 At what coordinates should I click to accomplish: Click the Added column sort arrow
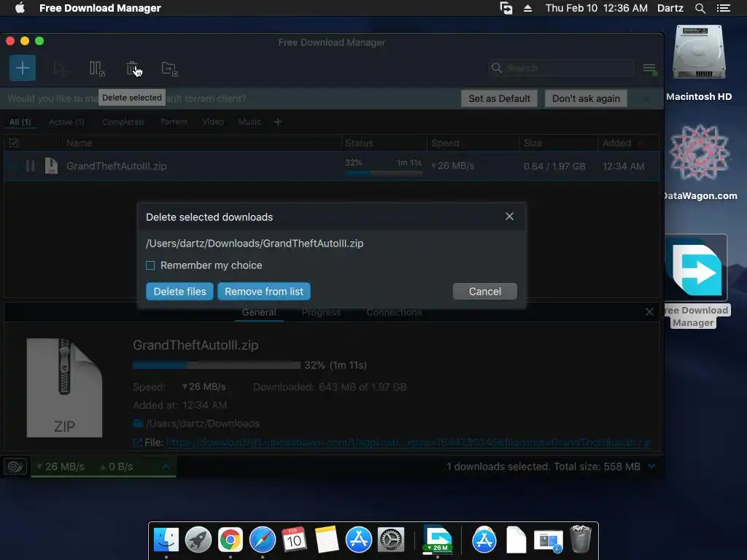pyautogui.click(x=640, y=144)
